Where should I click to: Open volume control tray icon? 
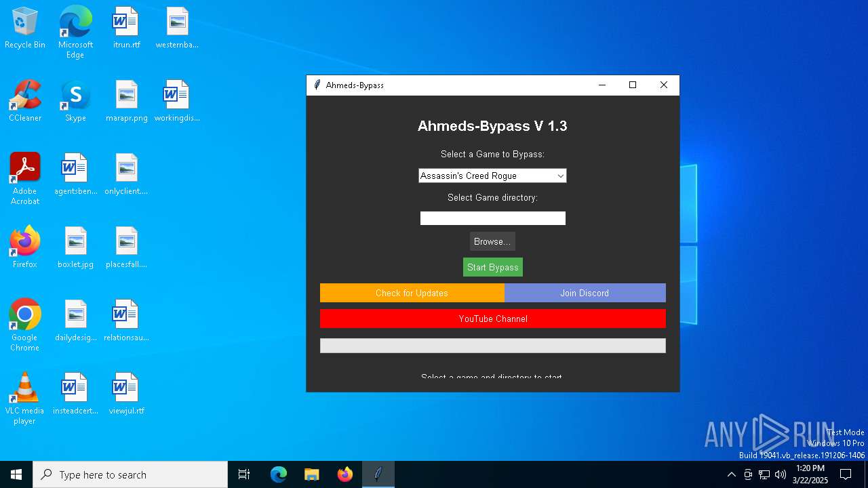[781, 474]
